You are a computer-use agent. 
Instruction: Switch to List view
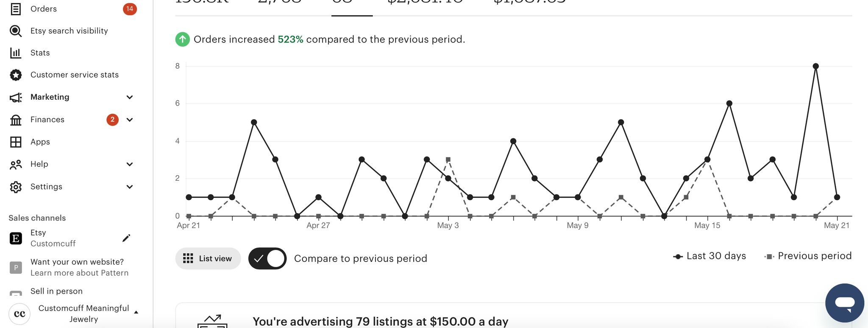(208, 258)
